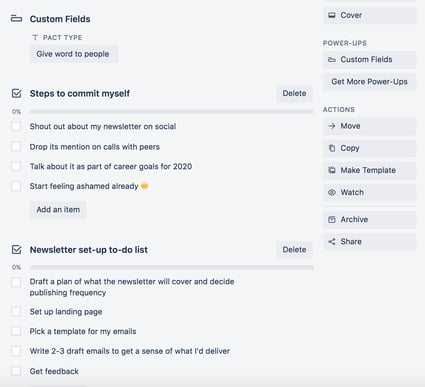425x387 pixels.
Task: Check 'Shout out about my newsletter on social'
Action: pyautogui.click(x=16, y=126)
